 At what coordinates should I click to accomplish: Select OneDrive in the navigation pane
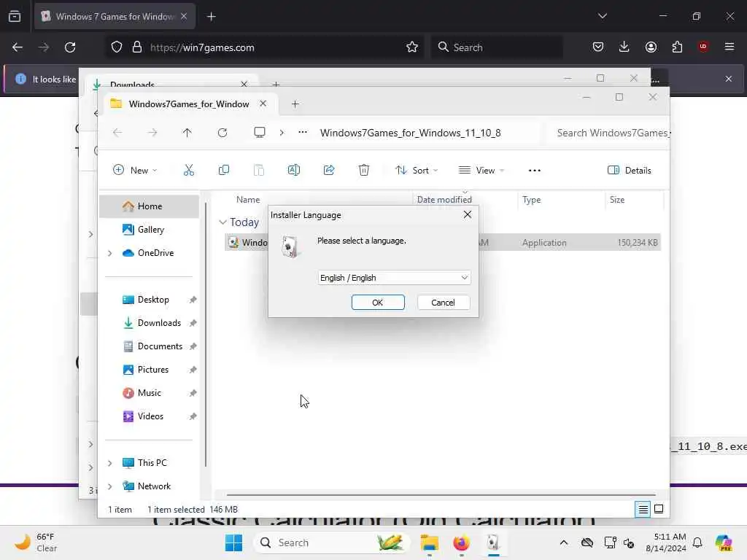(x=149, y=253)
